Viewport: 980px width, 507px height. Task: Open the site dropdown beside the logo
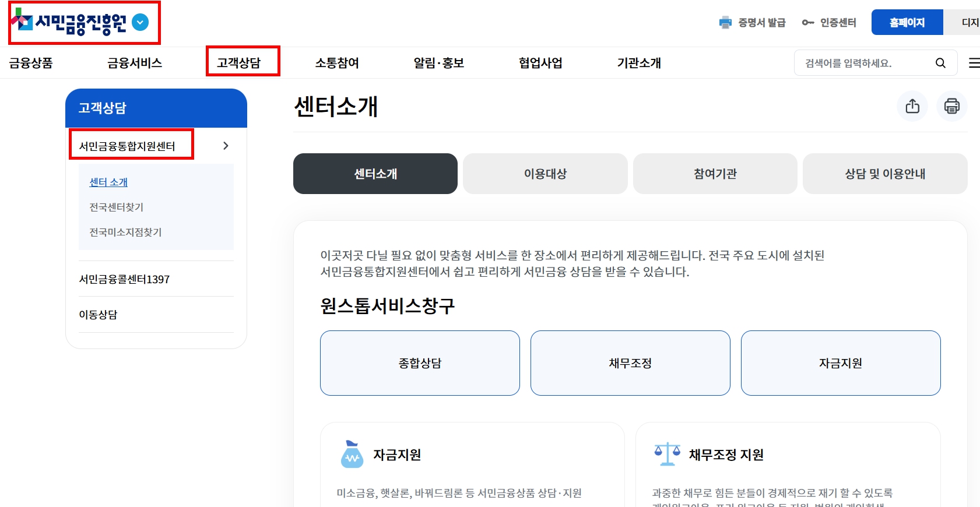click(140, 22)
